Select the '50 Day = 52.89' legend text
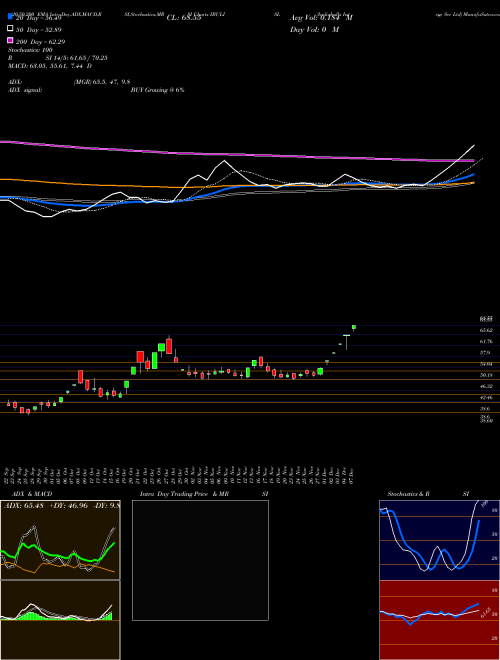 coord(39,30)
